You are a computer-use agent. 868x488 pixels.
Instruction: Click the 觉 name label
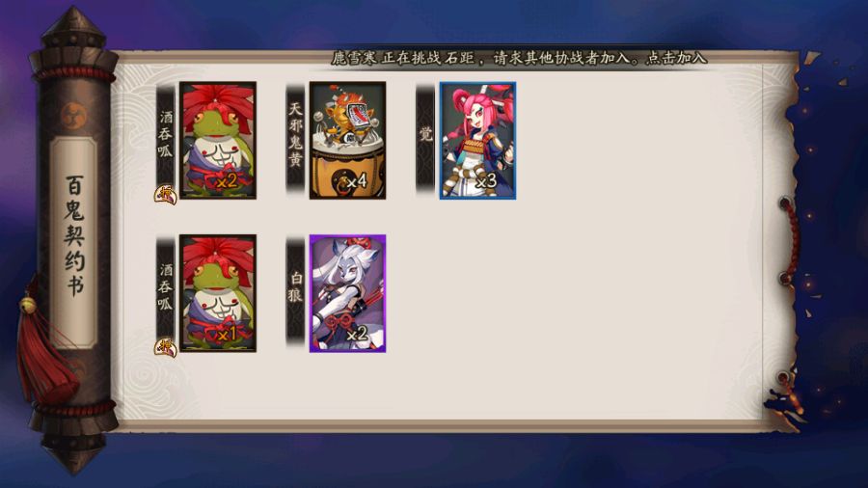pyautogui.click(x=425, y=135)
